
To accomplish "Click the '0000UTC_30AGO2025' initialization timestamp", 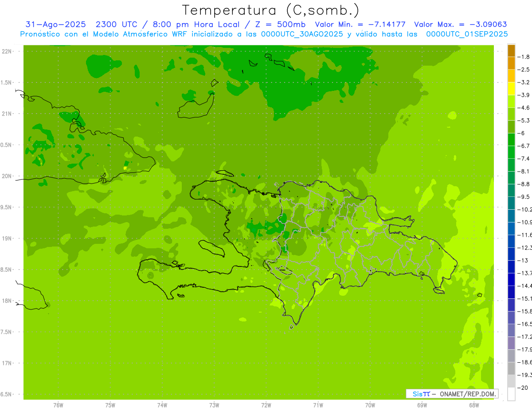I will (x=302, y=34).
